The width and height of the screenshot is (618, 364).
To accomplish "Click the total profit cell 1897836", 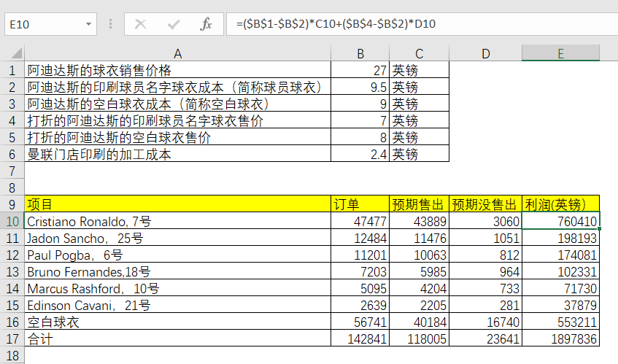I will [x=560, y=338].
